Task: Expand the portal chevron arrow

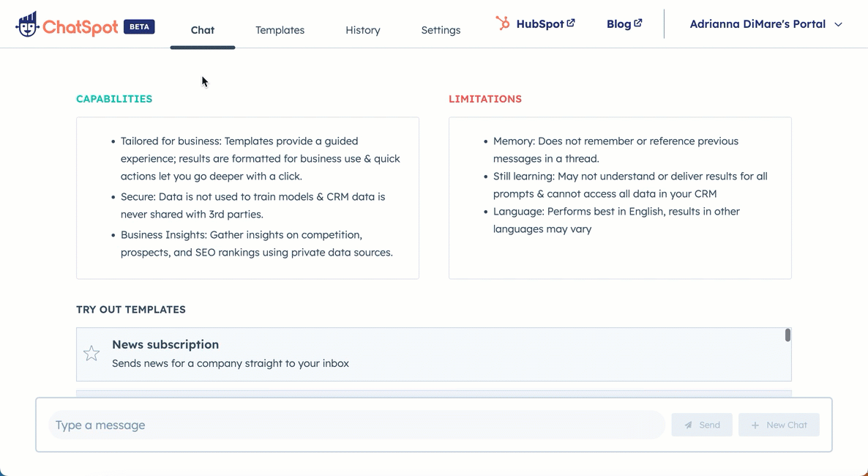Action: click(x=839, y=24)
